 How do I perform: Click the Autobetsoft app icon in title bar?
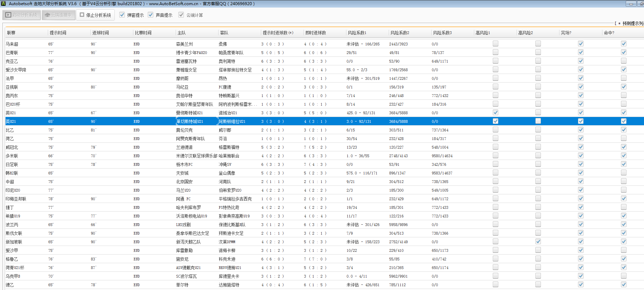click(x=3, y=4)
